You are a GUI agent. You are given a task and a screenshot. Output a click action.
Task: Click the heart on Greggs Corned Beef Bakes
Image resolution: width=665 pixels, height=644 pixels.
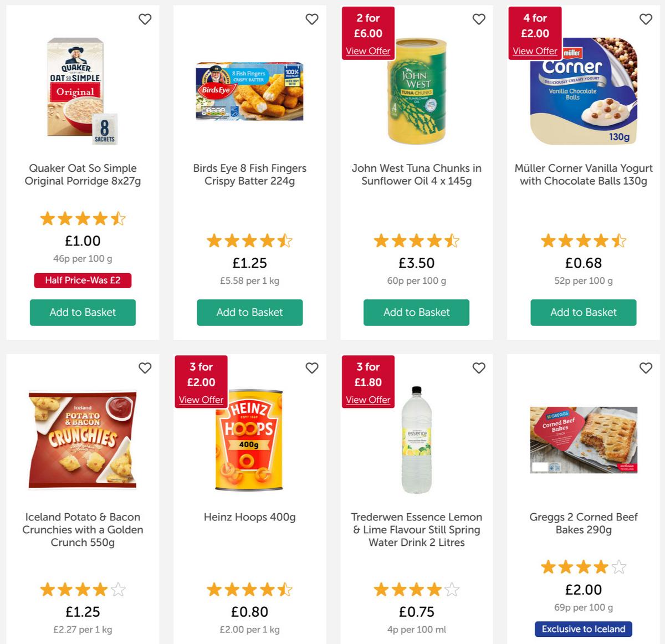646,368
